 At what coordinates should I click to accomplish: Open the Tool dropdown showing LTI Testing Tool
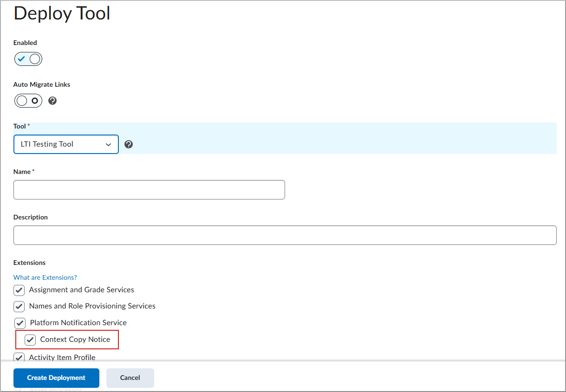coord(66,144)
